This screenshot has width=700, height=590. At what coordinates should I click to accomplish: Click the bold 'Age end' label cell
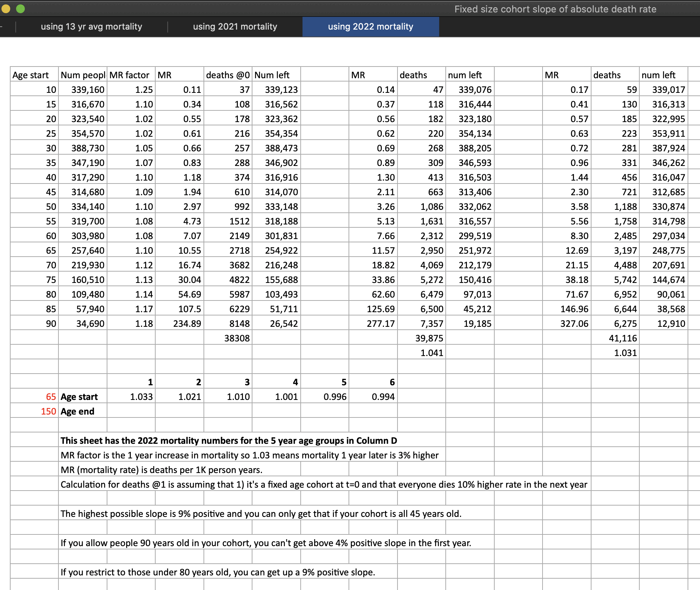(77, 411)
